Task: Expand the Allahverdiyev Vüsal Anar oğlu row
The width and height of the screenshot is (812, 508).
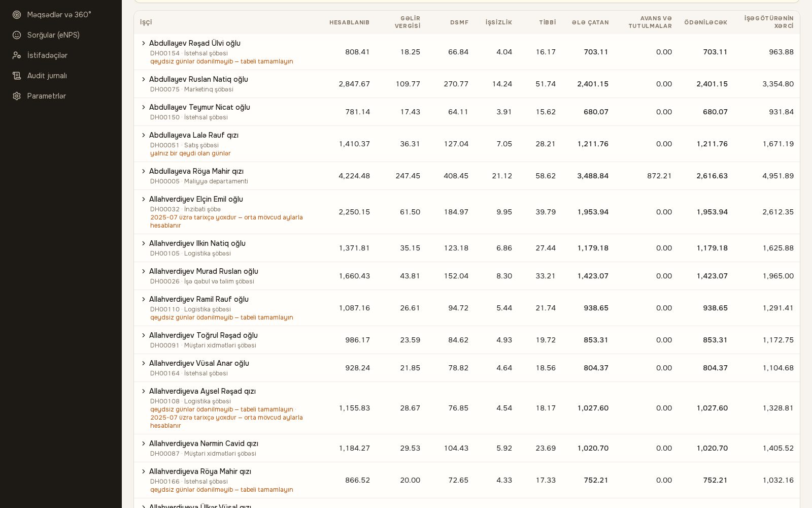Action: coord(144,363)
